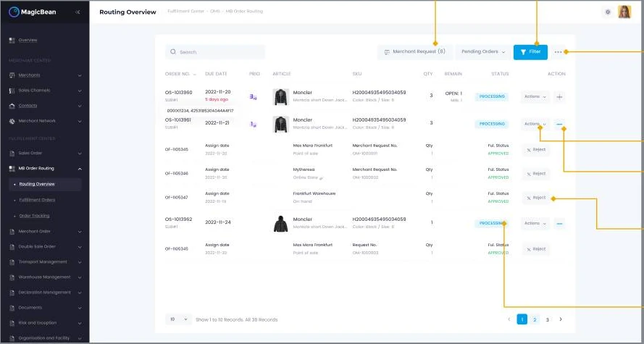Screen dimensions: 644x344
Task: Click the Contacts sidebar icon
Action: (x=12, y=106)
